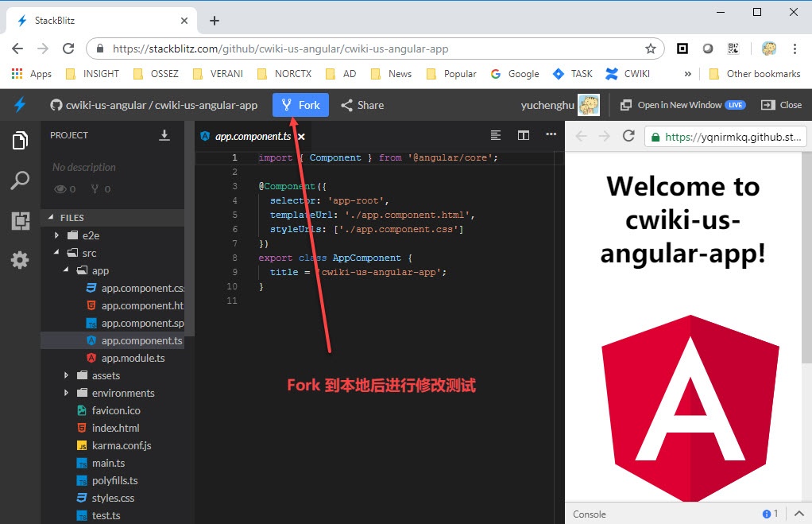This screenshot has height=524, width=812.
Task: Collapse the FILES section
Action: pos(51,218)
